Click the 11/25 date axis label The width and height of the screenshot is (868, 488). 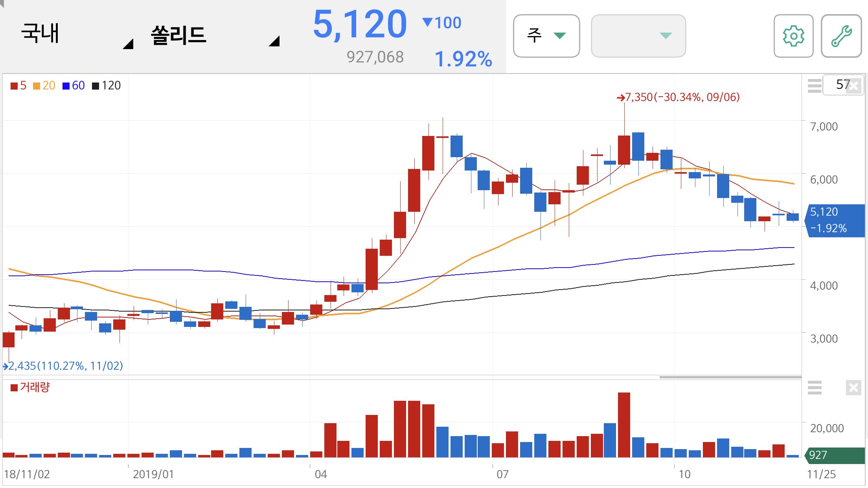(821, 474)
